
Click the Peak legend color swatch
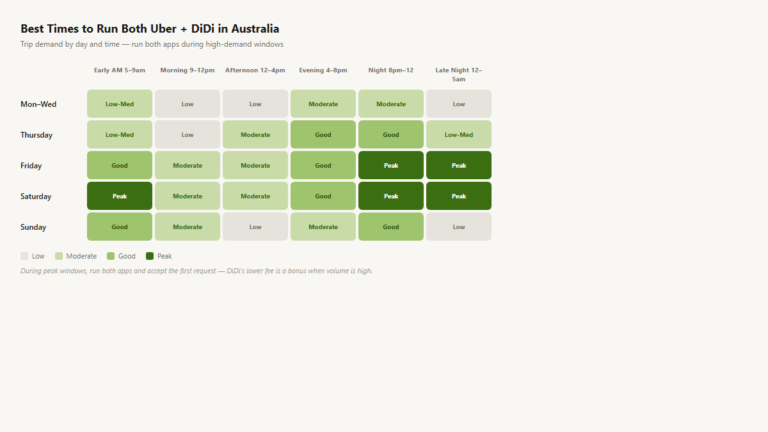click(150, 256)
